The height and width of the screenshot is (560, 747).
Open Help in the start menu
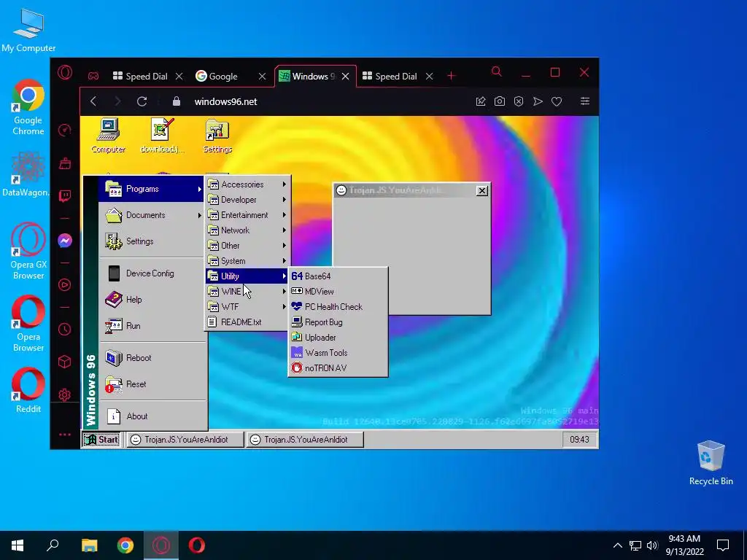152,300
